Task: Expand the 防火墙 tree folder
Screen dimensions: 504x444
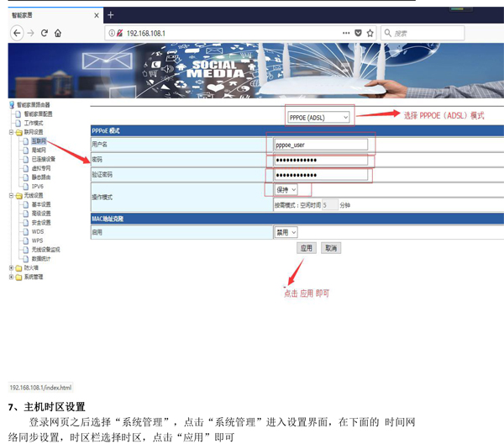Action: pos(11,268)
